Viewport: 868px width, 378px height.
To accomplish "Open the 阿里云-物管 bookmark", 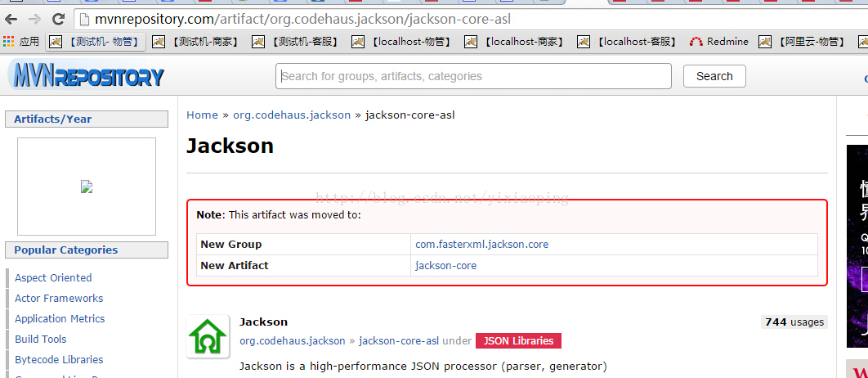I will pyautogui.click(x=803, y=42).
